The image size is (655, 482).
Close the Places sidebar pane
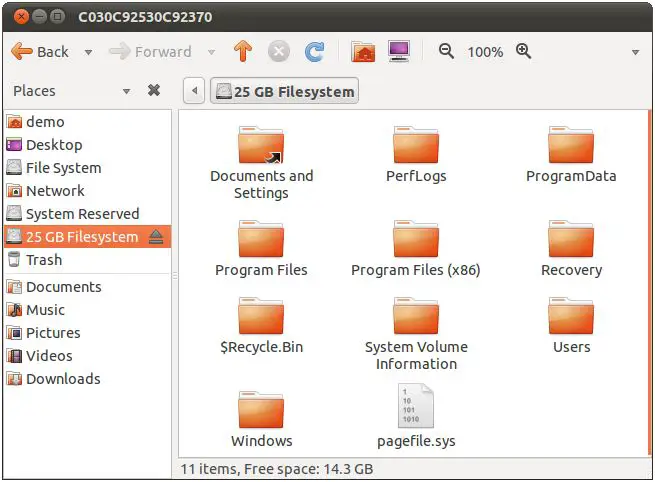click(154, 91)
